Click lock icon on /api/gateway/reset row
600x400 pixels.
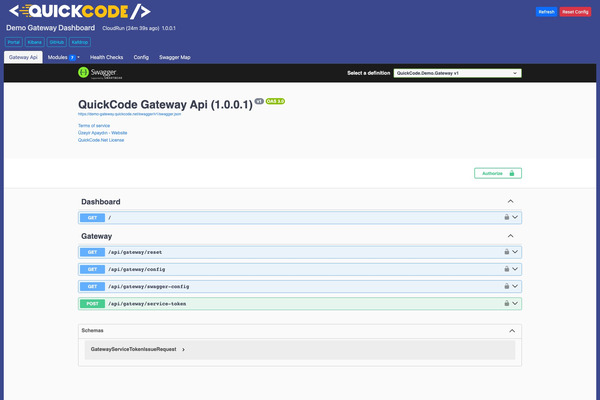click(x=507, y=251)
